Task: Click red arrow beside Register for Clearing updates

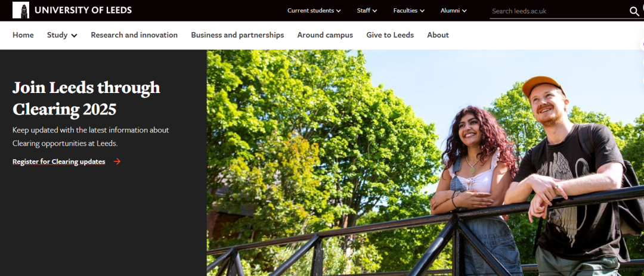Action: pyautogui.click(x=117, y=162)
